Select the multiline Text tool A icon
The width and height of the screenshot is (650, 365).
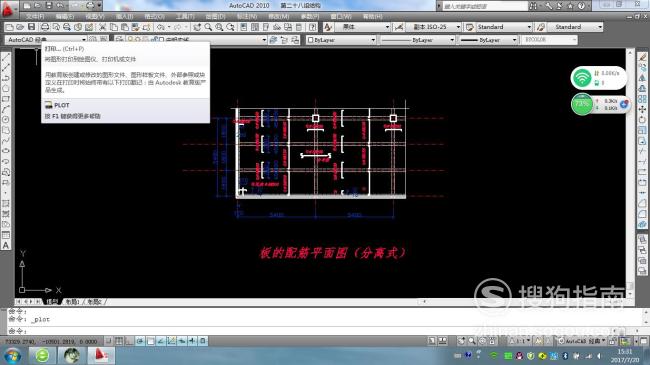point(6,245)
